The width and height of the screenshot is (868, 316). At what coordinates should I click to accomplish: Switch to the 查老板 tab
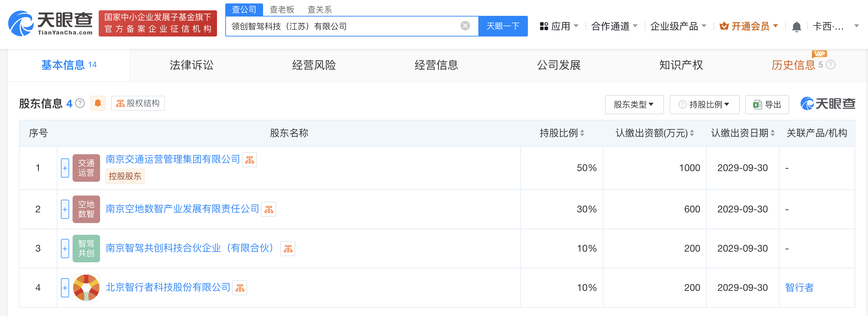pyautogui.click(x=281, y=9)
